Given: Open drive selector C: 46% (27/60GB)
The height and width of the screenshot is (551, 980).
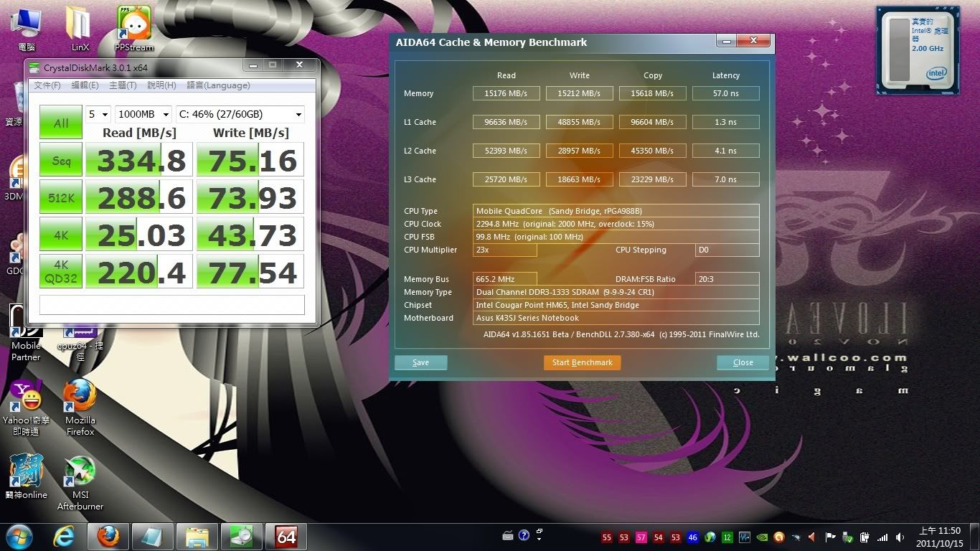Looking at the screenshot, I should point(240,114).
